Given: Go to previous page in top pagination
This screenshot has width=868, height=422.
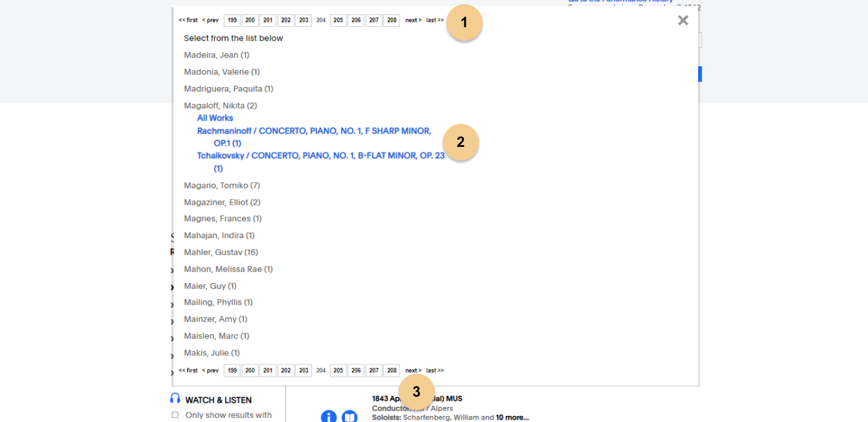Looking at the screenshot, I should coord(210,21).
